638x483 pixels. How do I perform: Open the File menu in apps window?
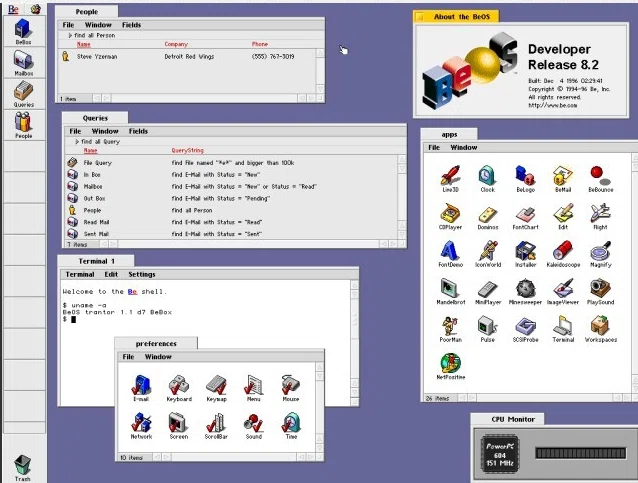434,147
